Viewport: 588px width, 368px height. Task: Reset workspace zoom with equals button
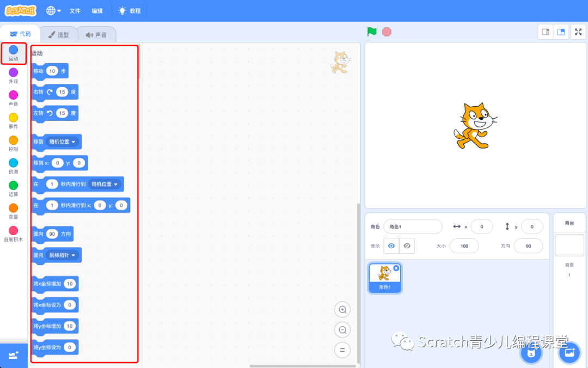click(342, 350)
